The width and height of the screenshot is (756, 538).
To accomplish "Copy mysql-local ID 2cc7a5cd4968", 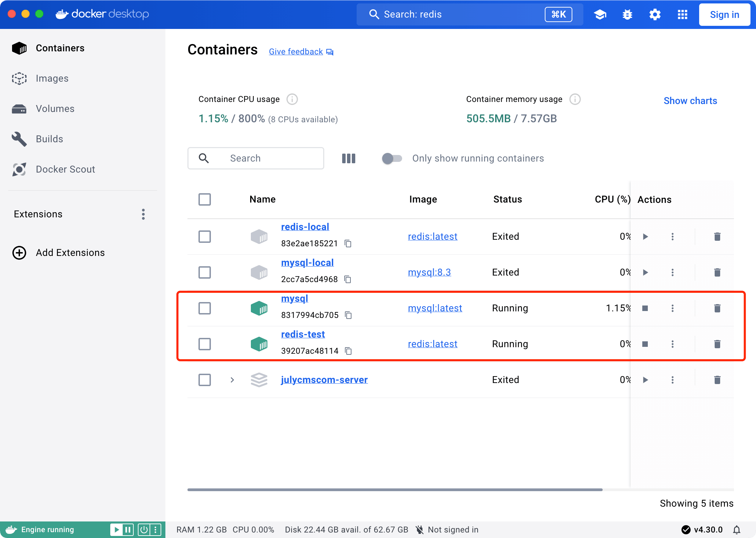I will 348,279.
